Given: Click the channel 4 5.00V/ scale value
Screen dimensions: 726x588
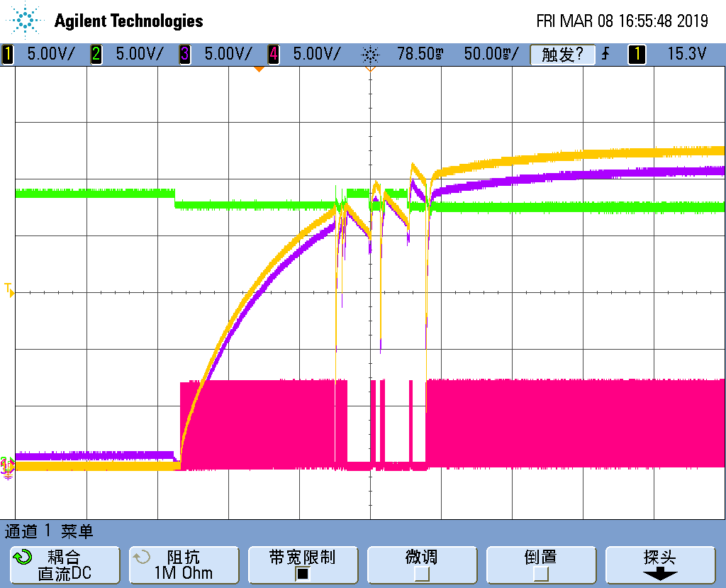Looking at the screenshot, I should click(317, 54).
